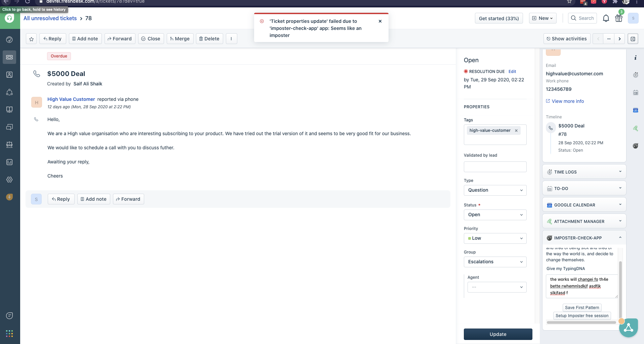This screenshot has width=644, height=344.
Task: Dismiss the imposter error notification
Action: (380, 21)
